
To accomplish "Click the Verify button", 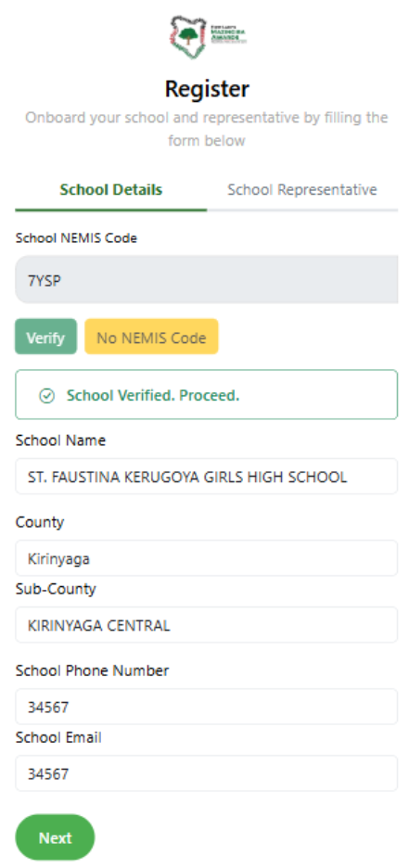I will click(46, 337).
